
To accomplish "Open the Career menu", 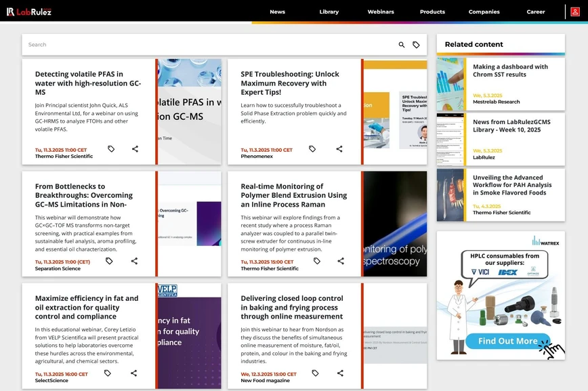I will pos(535,12).
